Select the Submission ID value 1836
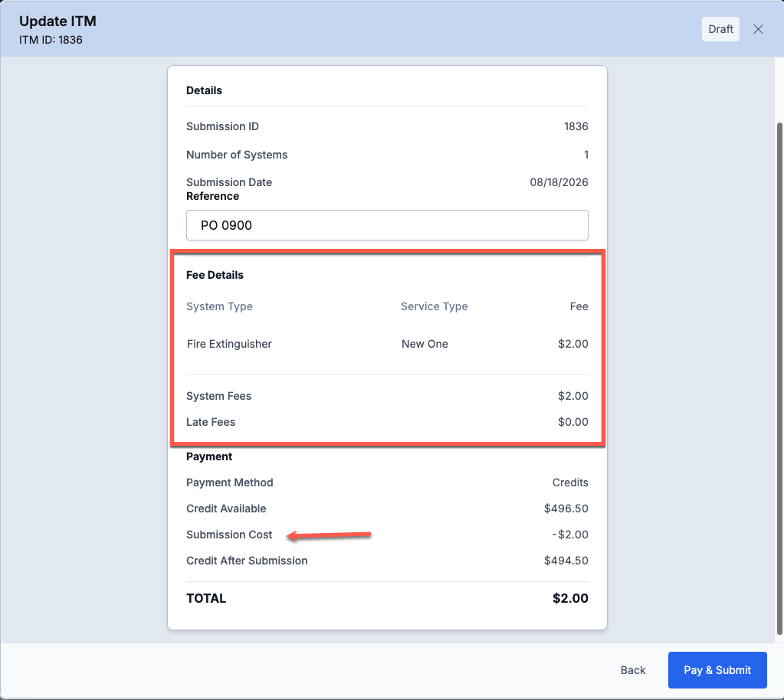The width and height of the screenshot is (784, 700). pos(576,126)
